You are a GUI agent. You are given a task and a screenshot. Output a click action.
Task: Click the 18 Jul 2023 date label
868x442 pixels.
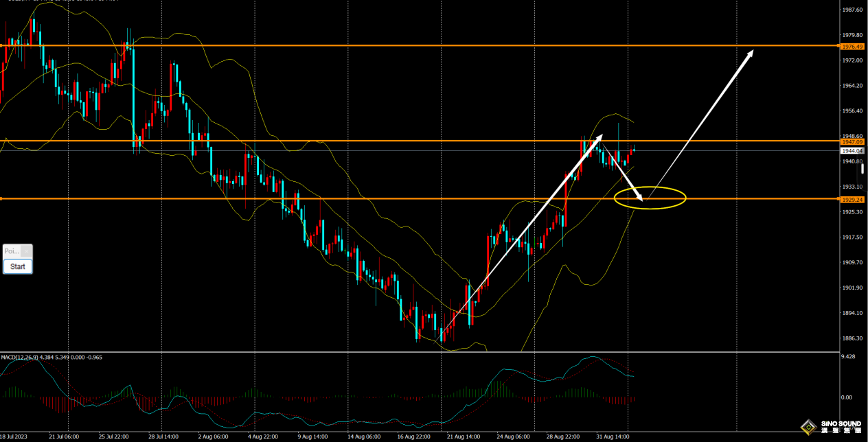(x=15, y=436)
